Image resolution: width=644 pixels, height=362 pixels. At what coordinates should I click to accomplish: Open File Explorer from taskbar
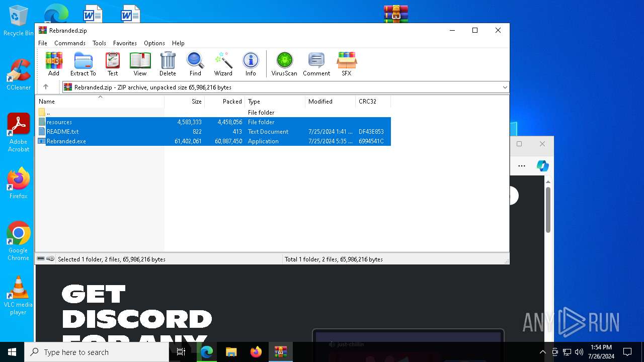(x=231, y=352)
